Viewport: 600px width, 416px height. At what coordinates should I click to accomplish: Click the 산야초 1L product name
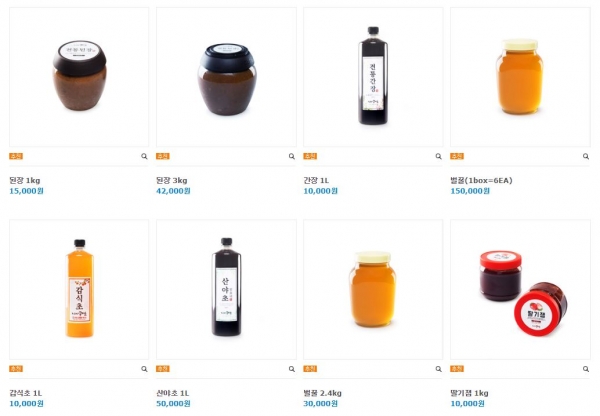(173, 393)
